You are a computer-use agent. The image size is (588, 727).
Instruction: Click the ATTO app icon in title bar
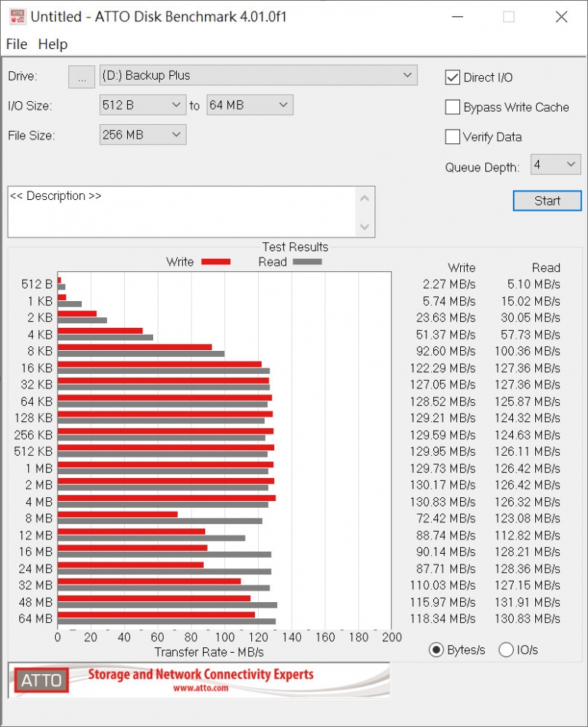[18, 17]
